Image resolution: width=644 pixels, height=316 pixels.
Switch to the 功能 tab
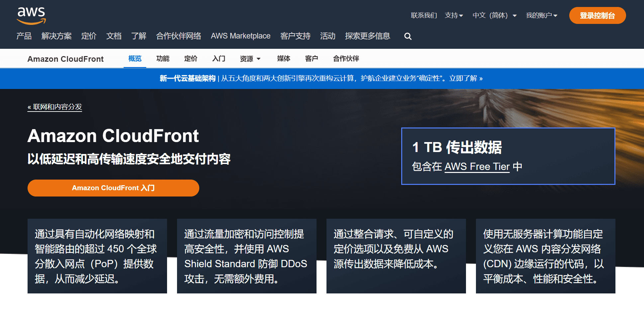pos(163,58)
